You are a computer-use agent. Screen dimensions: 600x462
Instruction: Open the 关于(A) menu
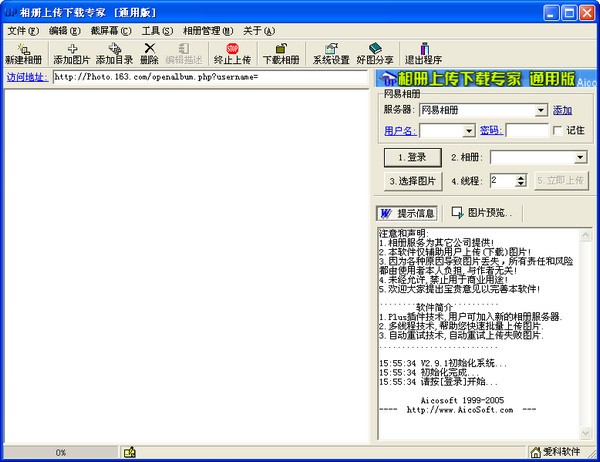pyautogui.click(x=259, y=31)
